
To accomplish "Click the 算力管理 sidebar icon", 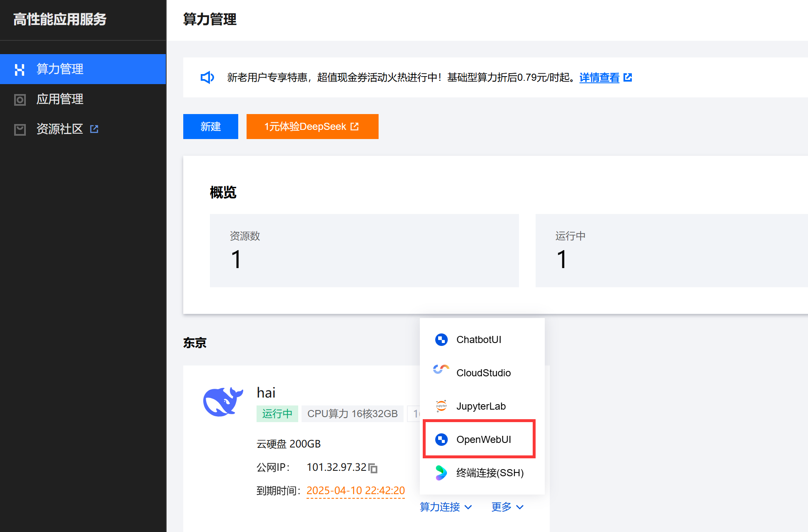I will (20, 69).
